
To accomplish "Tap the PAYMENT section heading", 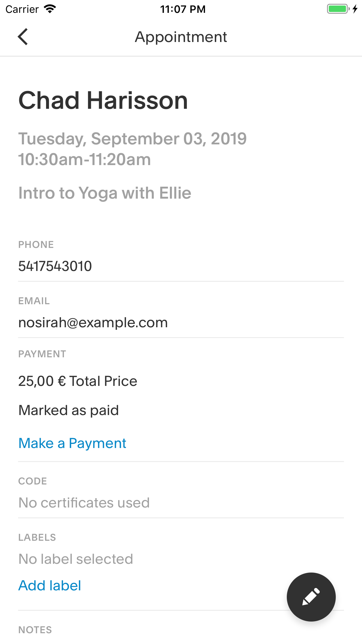I will point(42,354).
